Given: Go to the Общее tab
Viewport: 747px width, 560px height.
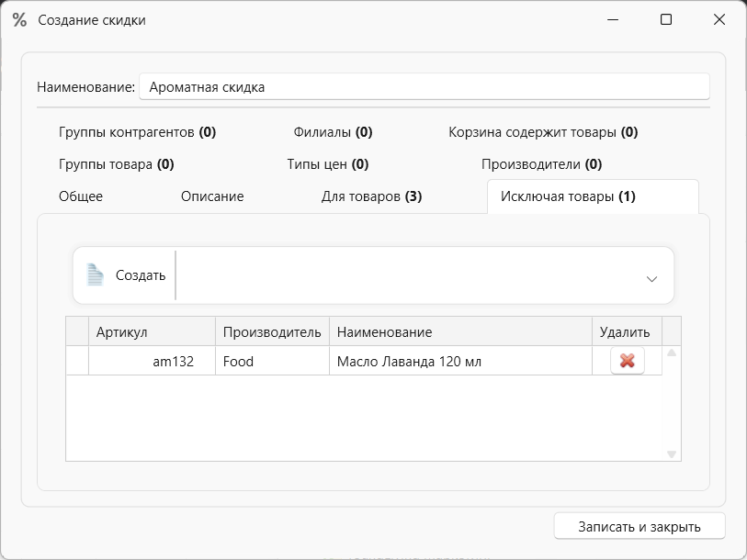Looking at the screenshot, I should click(x=81, y=196).
